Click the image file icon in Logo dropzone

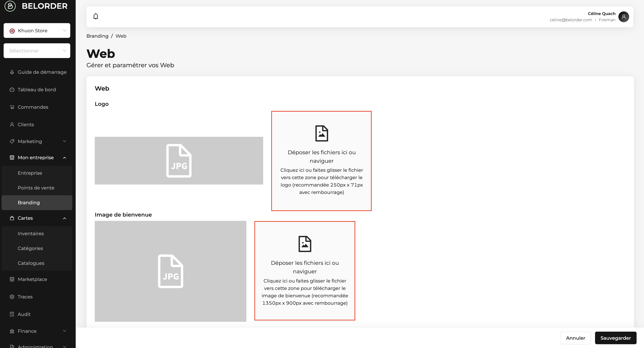[x=322, y=133]
